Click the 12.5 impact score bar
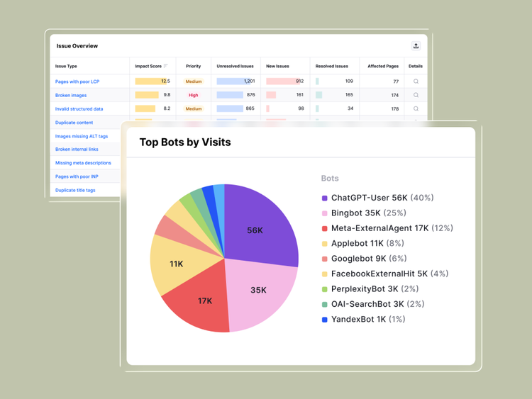The height and width of the screenshot is (399, 532). pos(153,82)
